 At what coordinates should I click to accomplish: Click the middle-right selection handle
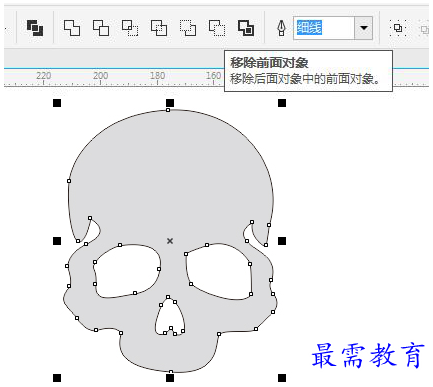(x=282, y=241)
